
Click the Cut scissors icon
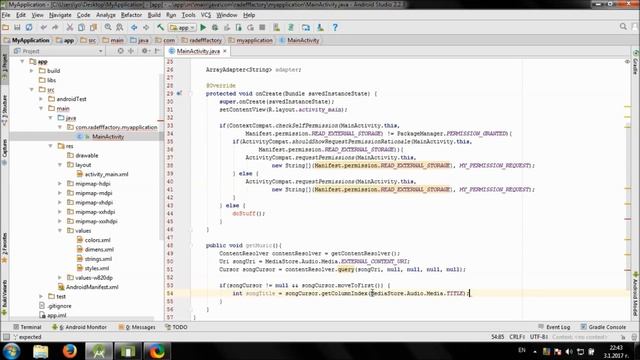(70, 27)
